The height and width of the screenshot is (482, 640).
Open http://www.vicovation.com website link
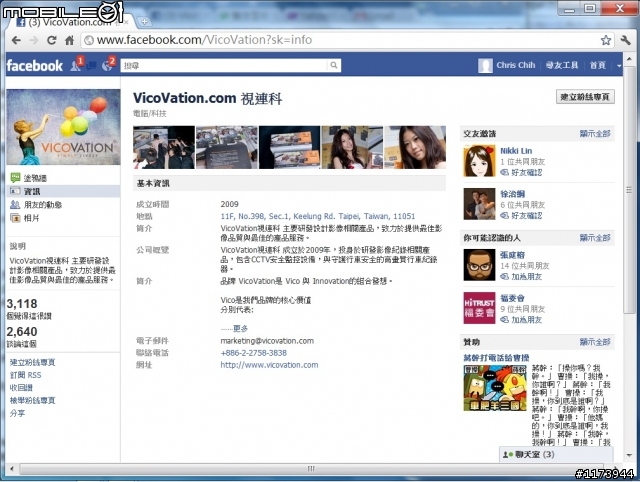tap(269, 365)
